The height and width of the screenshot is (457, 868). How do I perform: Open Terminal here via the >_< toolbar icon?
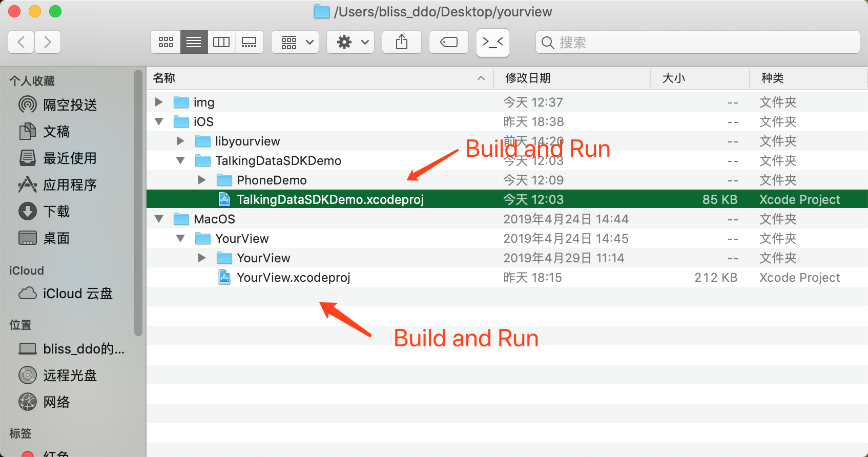[x=493, y=42]
